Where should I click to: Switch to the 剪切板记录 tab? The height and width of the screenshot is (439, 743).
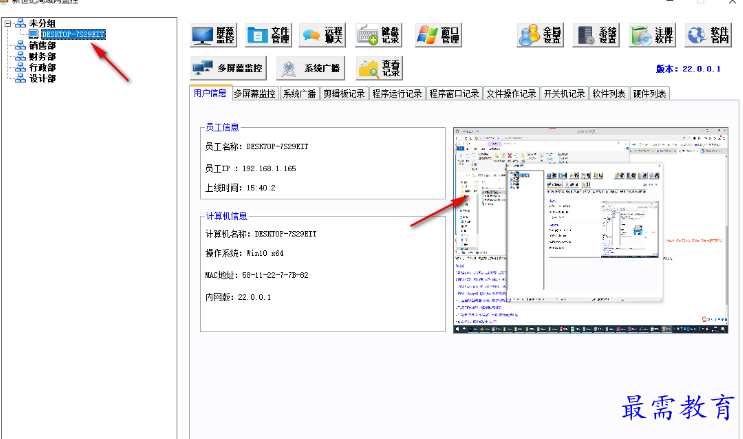point(343,94)
